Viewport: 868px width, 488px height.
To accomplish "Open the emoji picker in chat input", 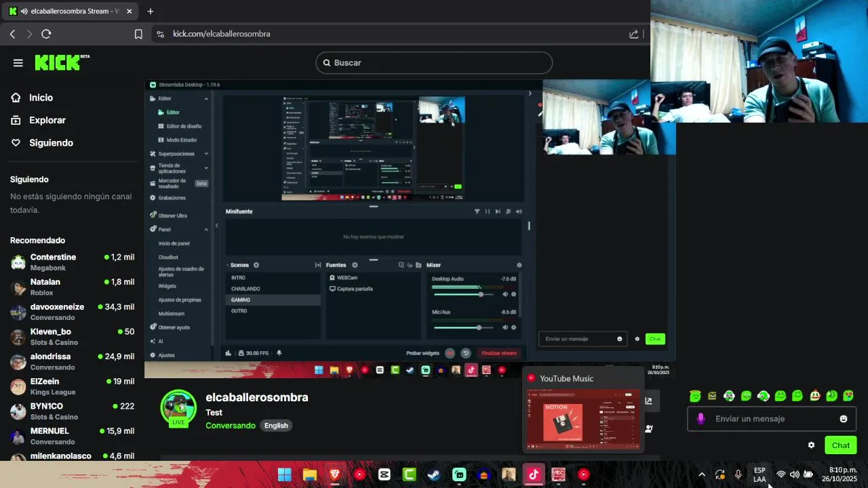I will coord(844,419).
